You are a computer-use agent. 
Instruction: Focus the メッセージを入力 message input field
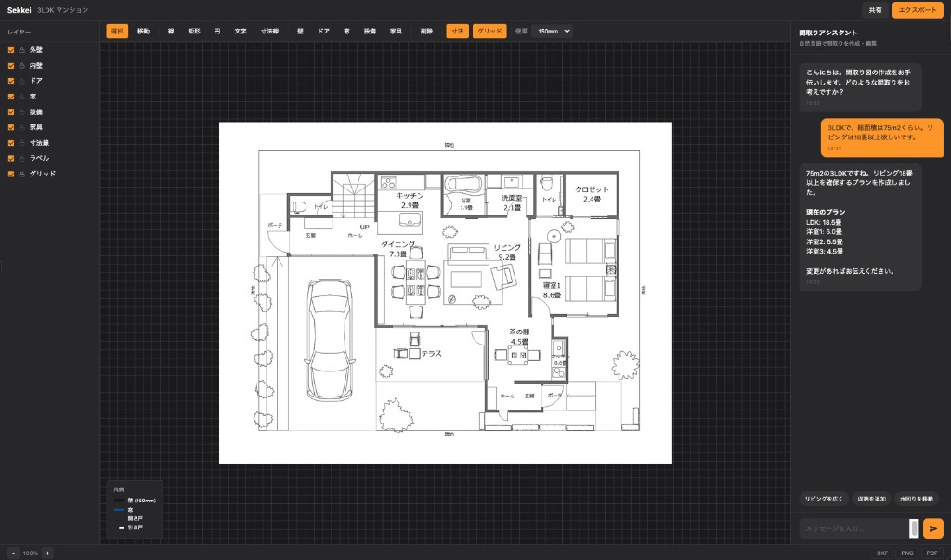[854, 528]
